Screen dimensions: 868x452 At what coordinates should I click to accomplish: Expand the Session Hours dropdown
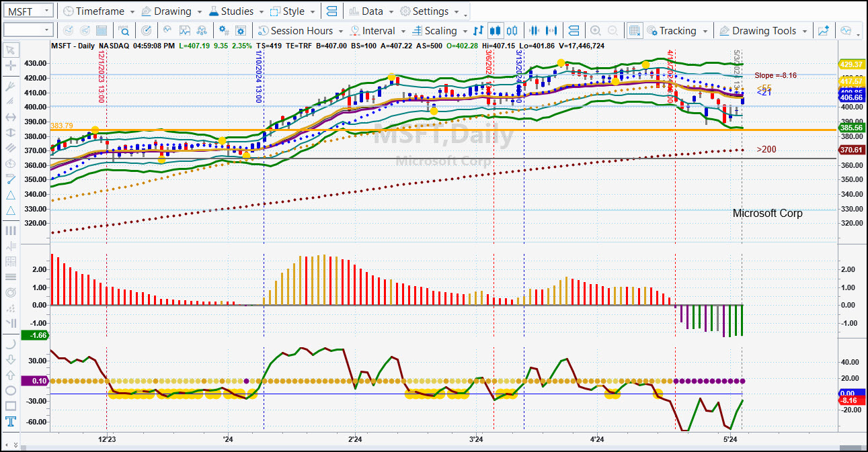(x=301, y=31)
